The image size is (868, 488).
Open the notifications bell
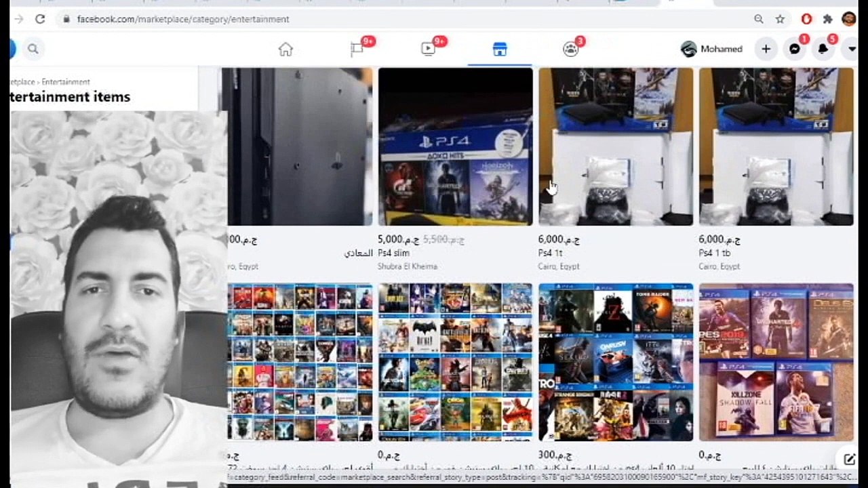[823, 49]
